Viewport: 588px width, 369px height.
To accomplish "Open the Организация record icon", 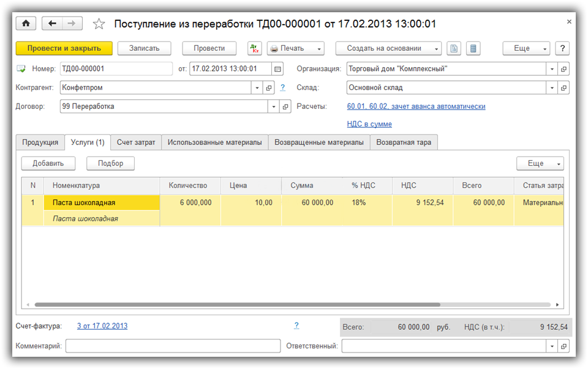I will 563,69.
